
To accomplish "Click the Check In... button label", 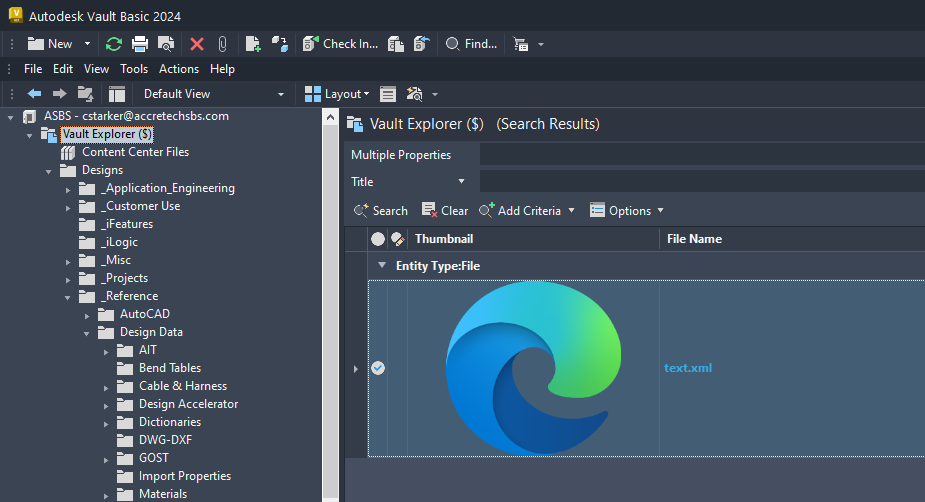I will coord(350,44).
